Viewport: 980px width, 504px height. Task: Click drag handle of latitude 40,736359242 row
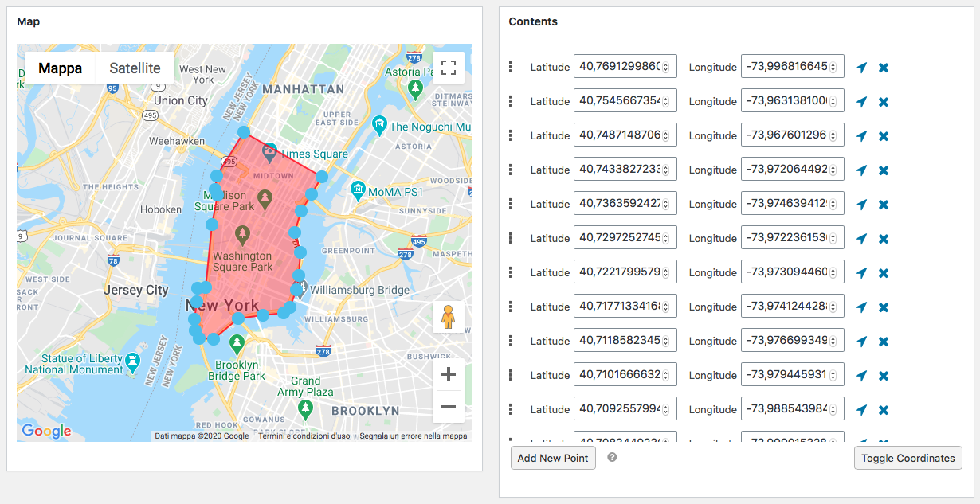[511, 204]
